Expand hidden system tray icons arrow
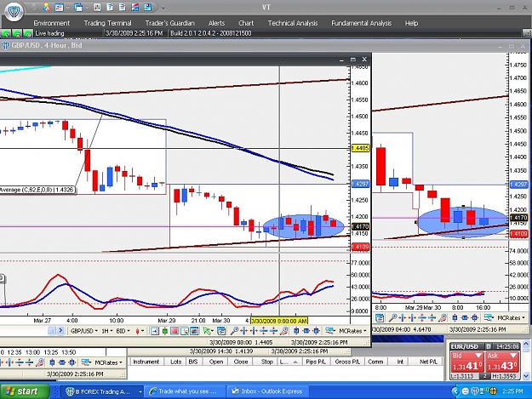 (455, 391)
